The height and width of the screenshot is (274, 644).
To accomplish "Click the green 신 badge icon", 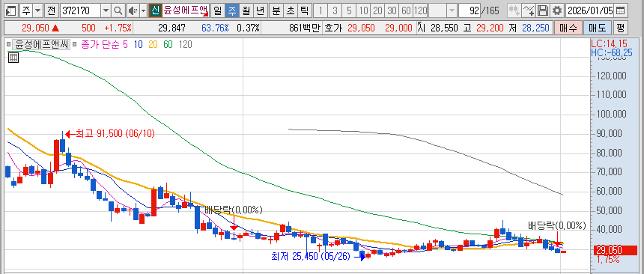I will click(155, 10).
